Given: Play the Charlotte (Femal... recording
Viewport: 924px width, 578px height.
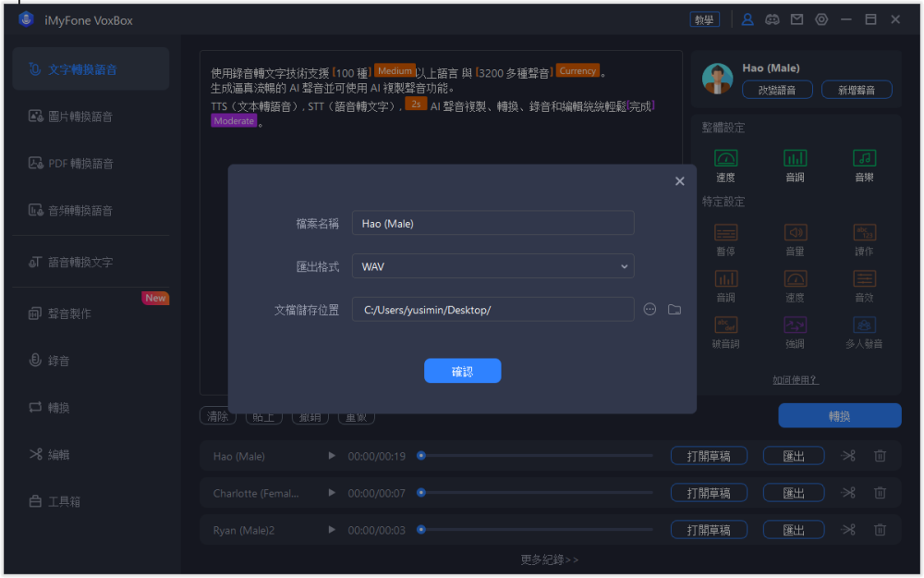Looking at the screenshot, I should point(332,493).
